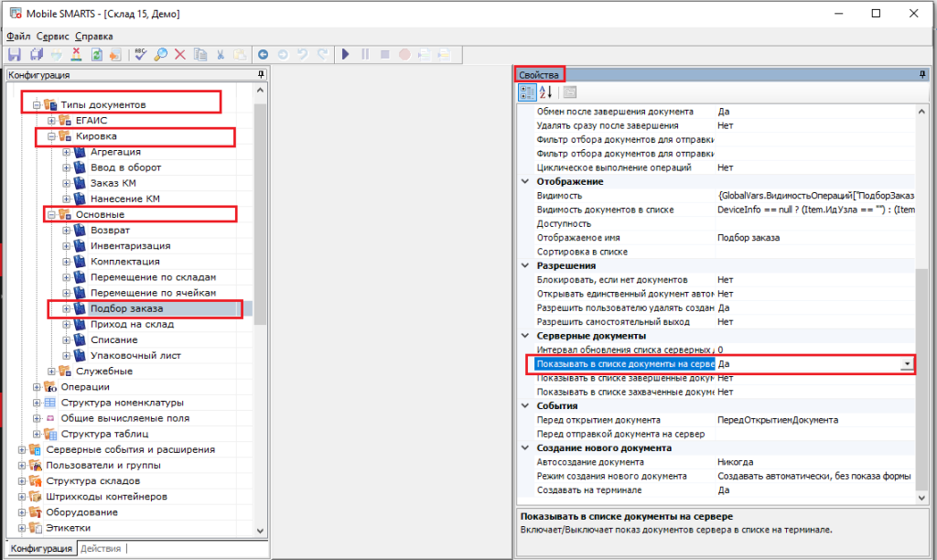Select the Приход на склад tree item
This screenshot has height=560, width=937.
point(132,324)
